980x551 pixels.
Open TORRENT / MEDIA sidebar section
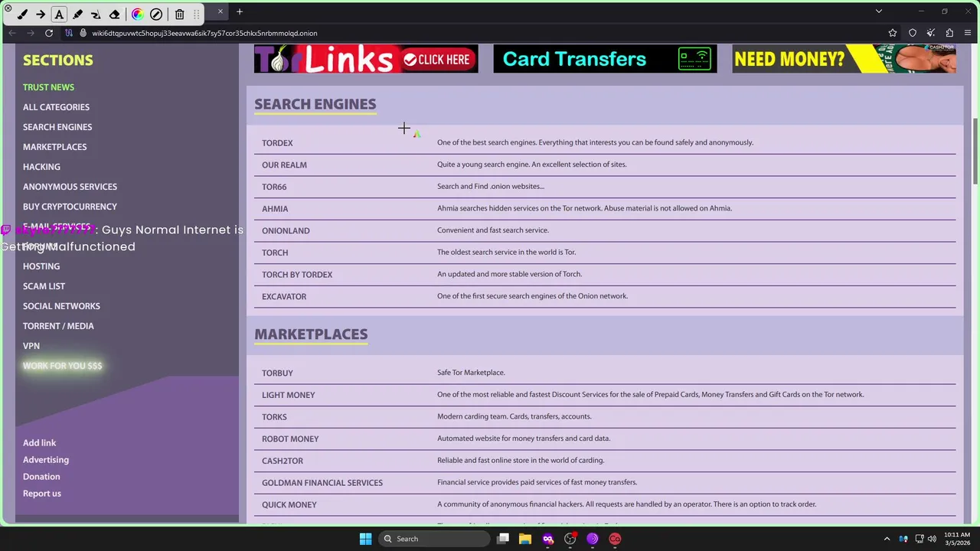click(x=58, y=326)
